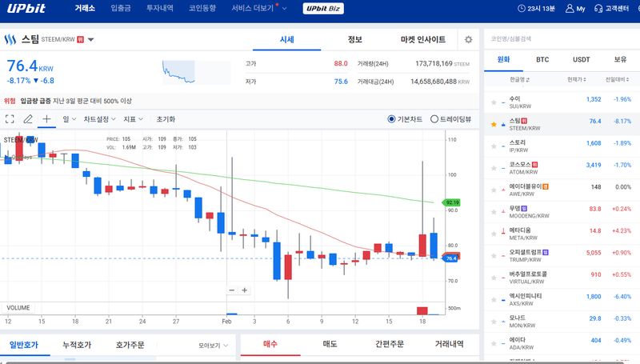This screenshot has height=364, width=640.
Task: Expand the 모아보기 dropdown in order book
Action: point(214,346)
